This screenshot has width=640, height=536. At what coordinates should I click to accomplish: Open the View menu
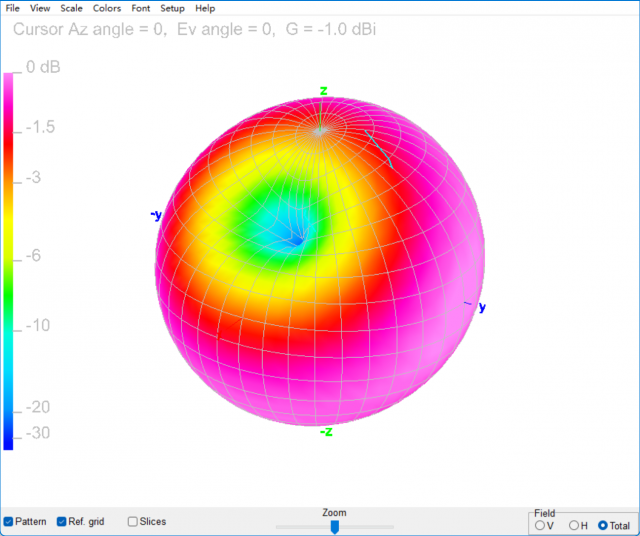point(40,8)
